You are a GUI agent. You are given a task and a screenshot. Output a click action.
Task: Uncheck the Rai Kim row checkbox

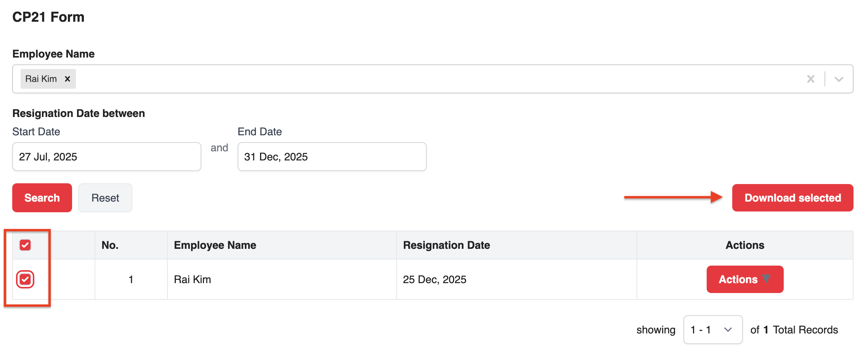tap(25, 279)
